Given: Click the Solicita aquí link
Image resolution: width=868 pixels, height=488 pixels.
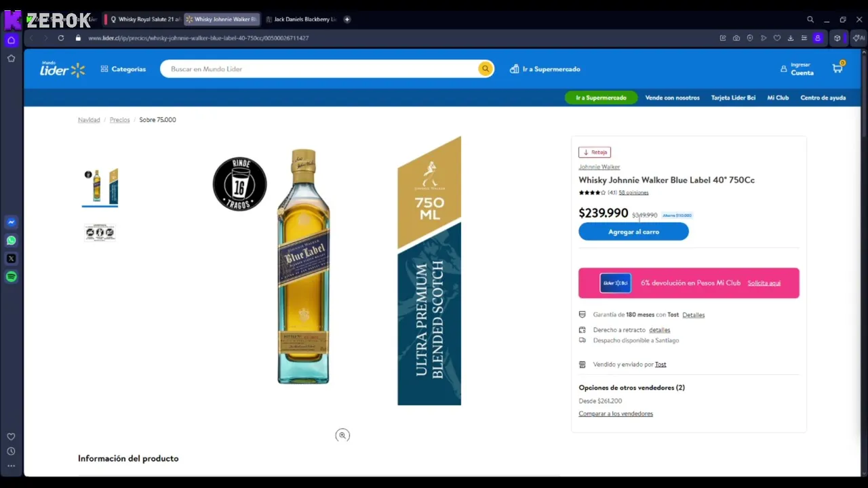Looking at the screenshot, I should click(764, 283).
